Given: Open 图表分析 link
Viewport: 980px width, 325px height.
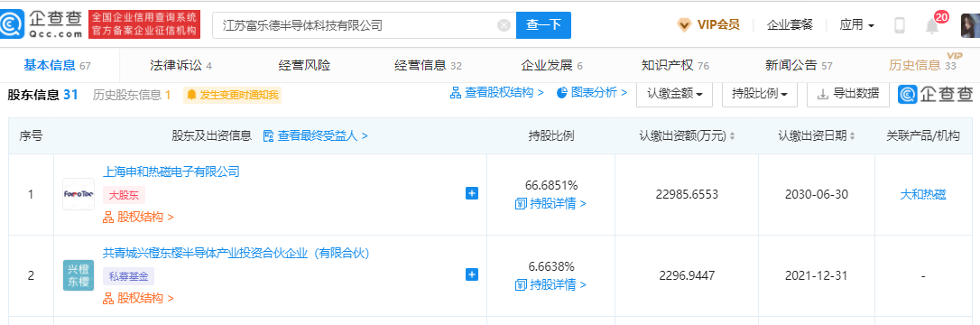Looking at the screenshot, I should click(x=591, y=93).
